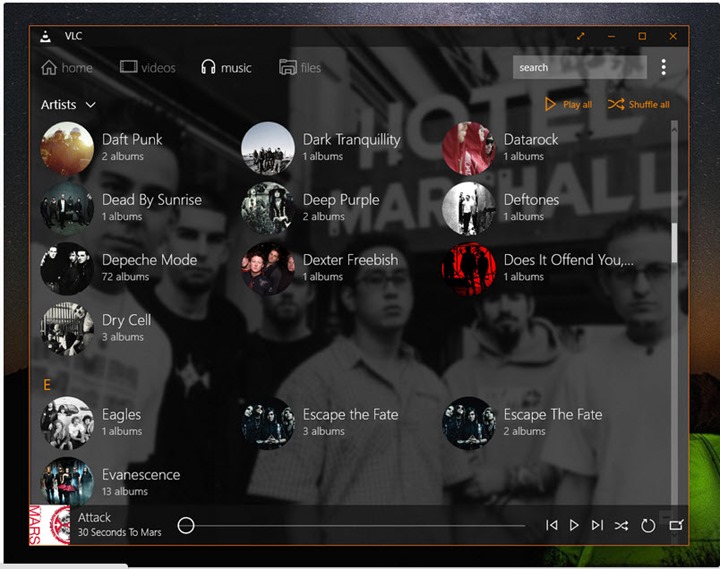
Task: Open Dexter Freebish artist entry
Action: [x=320, y=268]
